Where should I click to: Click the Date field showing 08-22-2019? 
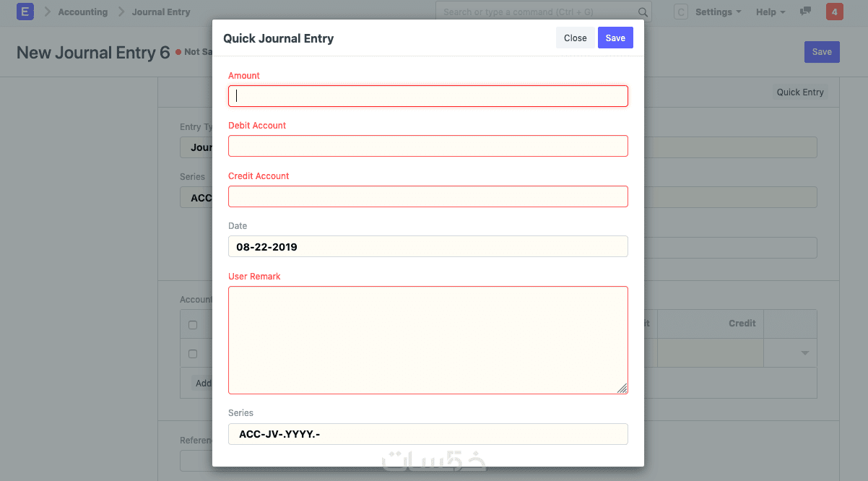tap(428, 246)
